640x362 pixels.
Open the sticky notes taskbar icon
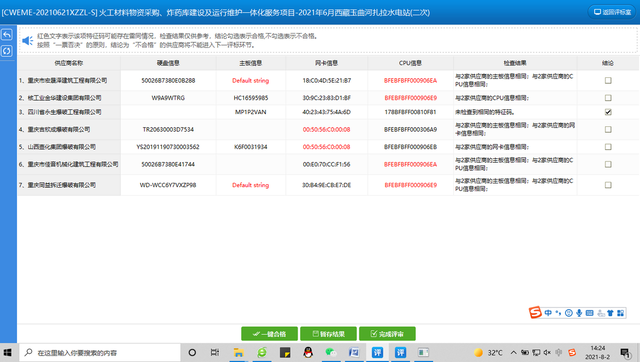pyautogui.click(x=285, y=353)
